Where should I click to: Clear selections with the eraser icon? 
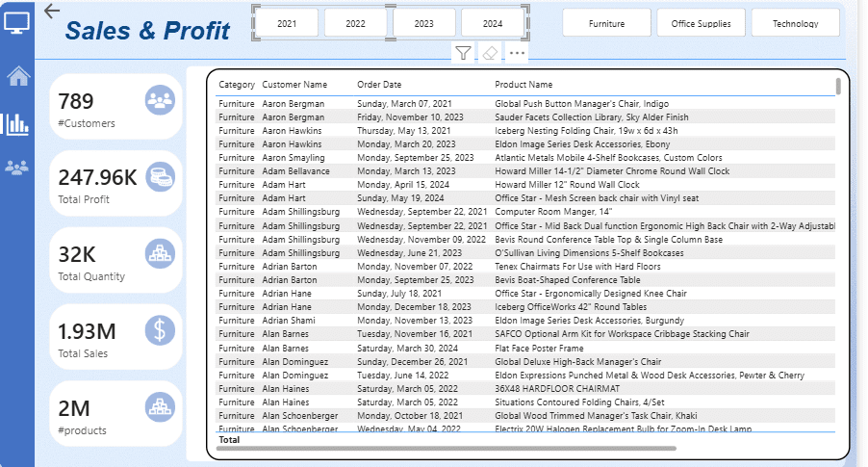click(490, 54)
